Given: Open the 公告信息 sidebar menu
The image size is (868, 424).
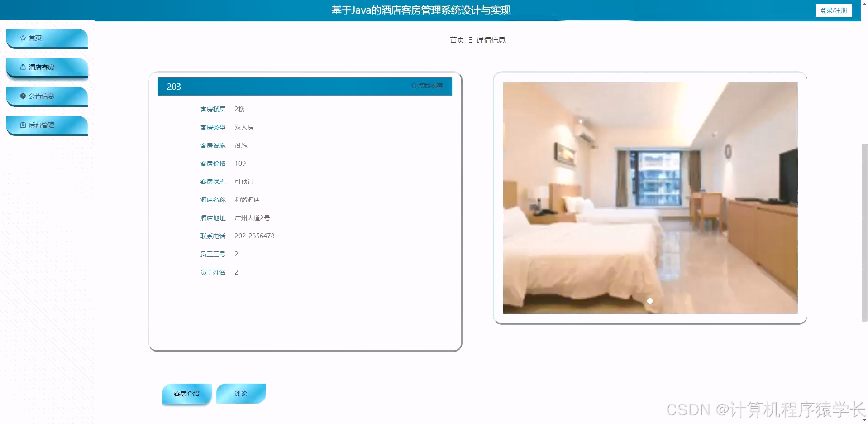Looking at the screenshot, I should (x=47, y=96).
